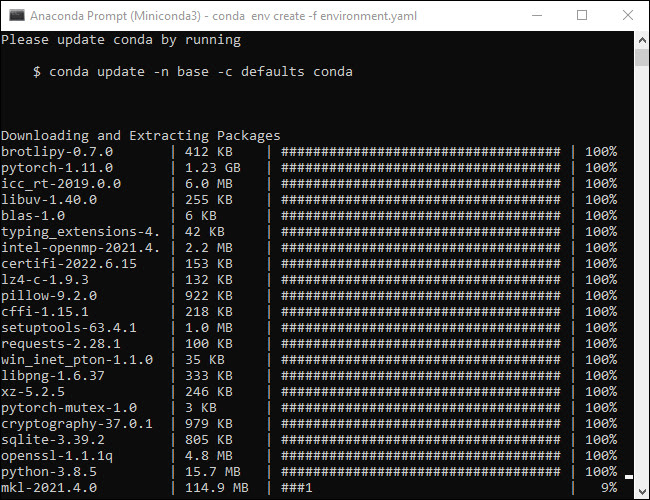This screenshot has height=500, width=650.
Task: Click the scrollbar down arrow
Action: pos(642,492)
